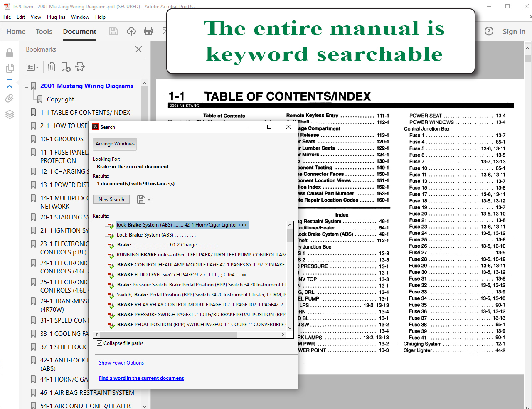Select result 'Brake 60-2 Charge'
The image size is (532, 409).
(167, 245)
